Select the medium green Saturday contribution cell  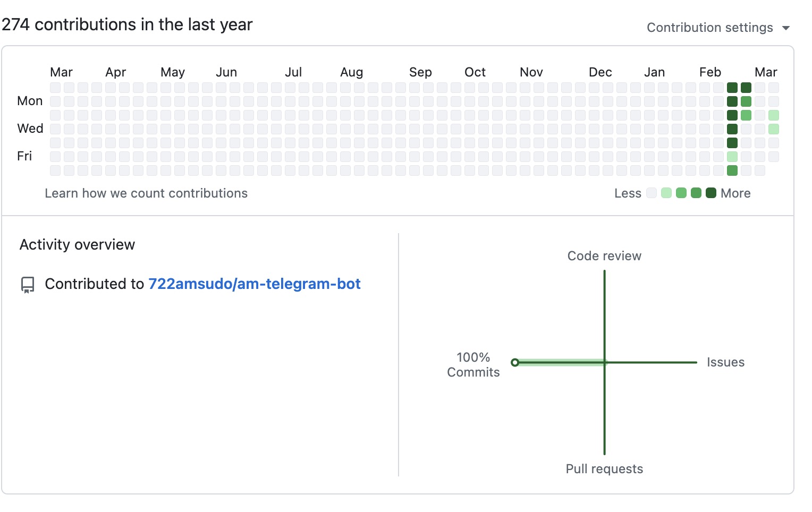732,170
